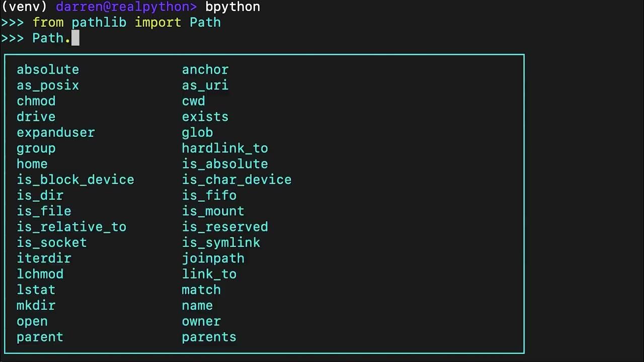The height and width of the screenshot is (362, 644).
Task: Choose hardlink_to from the list
Action: coord(225,148)
